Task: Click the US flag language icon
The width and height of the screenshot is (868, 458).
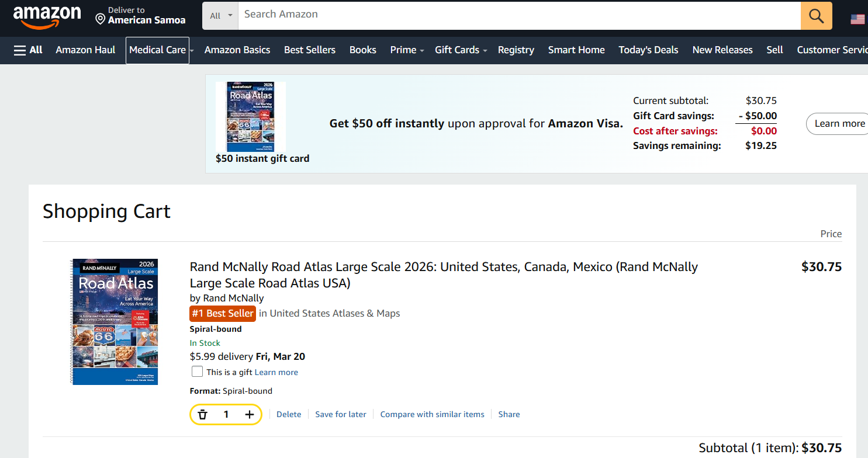Action: pyautogui.click(x=857, y=18)
